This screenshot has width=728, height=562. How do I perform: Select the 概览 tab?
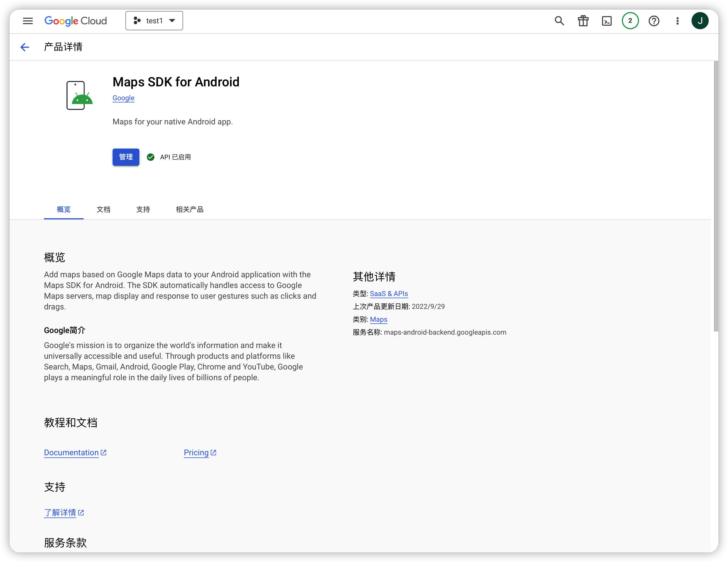tap(64, 209)
